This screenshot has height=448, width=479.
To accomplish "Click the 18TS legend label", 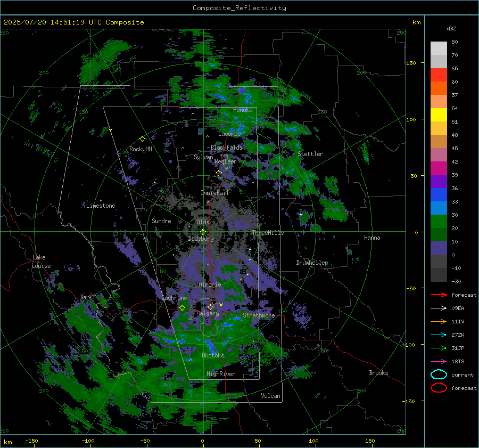I will (x=458, y=362).
